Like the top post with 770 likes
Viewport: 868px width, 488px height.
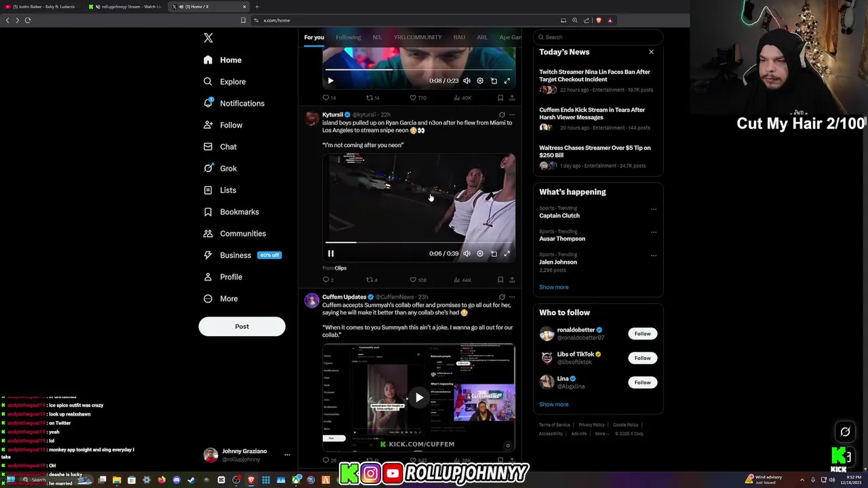coord(418,98)
